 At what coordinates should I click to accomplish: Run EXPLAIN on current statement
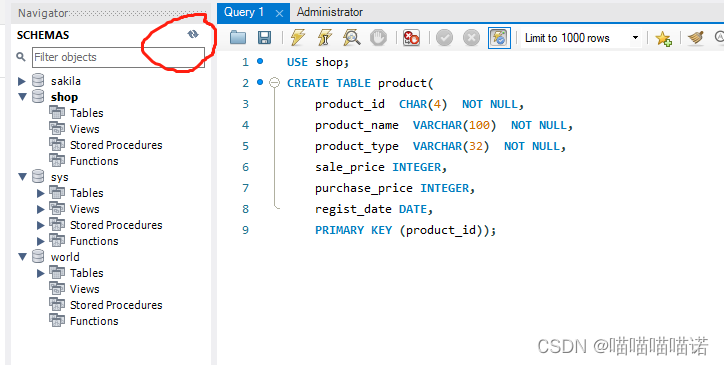pos(351,37)
